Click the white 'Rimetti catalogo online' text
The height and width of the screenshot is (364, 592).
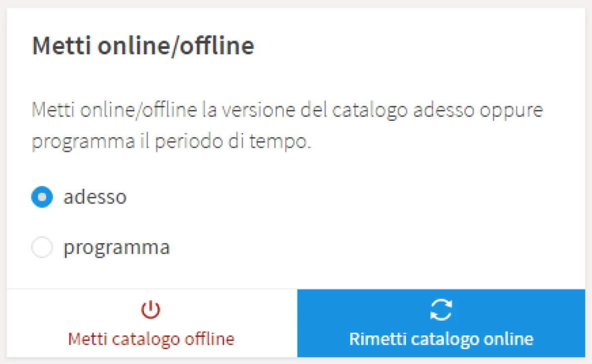tap(441, 339)
